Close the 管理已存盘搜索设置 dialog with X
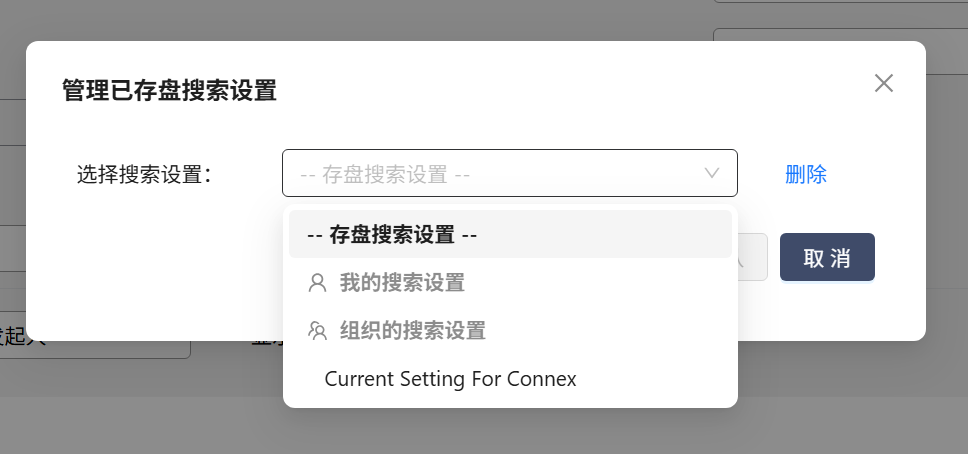This screenshot has width=968, height=454. tap(883, 83)
